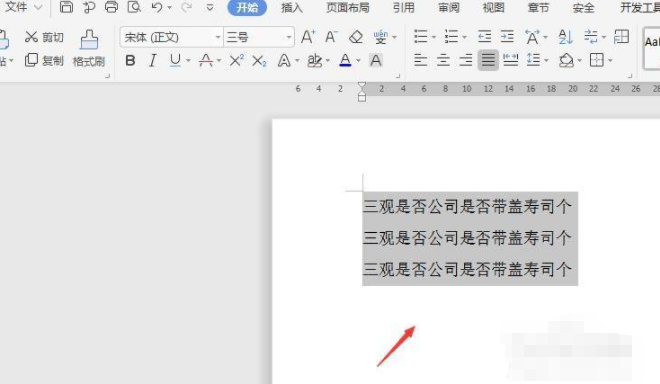
Task: Click the show/hide paragraph marks icon
Action: pyautogui.click(x=591, y=37)
